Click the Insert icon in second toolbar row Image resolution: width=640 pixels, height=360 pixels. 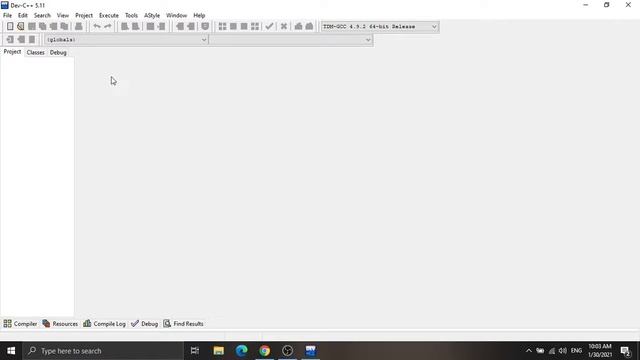click(10, 40)
